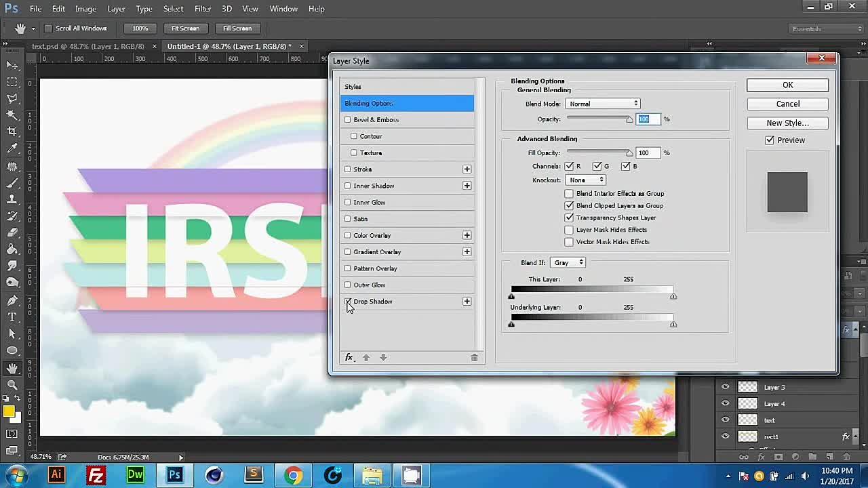Click the plus next to Drop Shadow

click(x=467, y=301)
